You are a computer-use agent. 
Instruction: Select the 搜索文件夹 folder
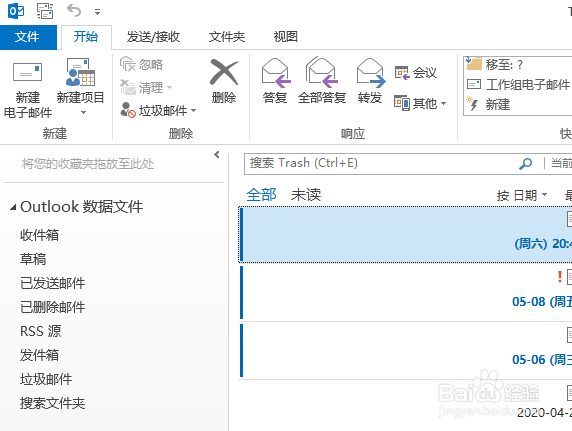[53, 403]
